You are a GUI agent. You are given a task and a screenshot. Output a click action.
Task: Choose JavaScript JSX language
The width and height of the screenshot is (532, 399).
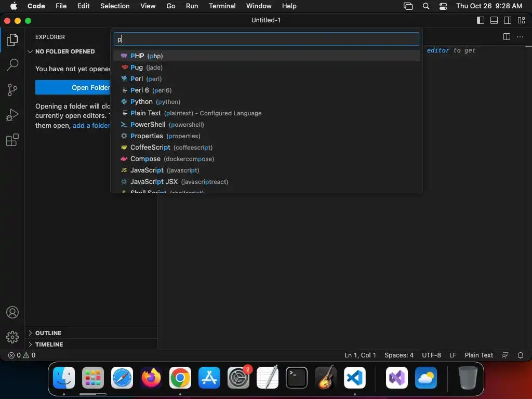267,181
